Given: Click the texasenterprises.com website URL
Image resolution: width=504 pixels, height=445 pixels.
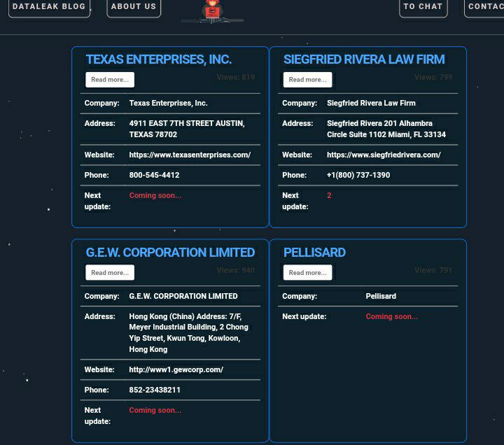Looking at the screenshot, I should [x=190, y=155].
